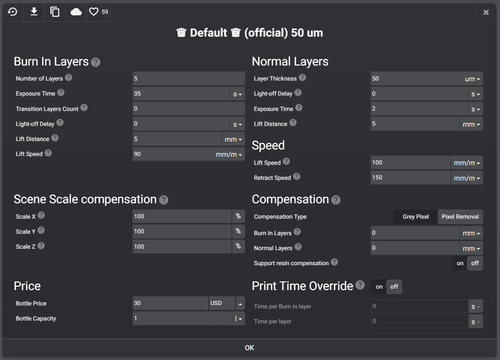Screen dimensions: 500x360
Task: Click the copy profile icon
Action: [55, 12]
